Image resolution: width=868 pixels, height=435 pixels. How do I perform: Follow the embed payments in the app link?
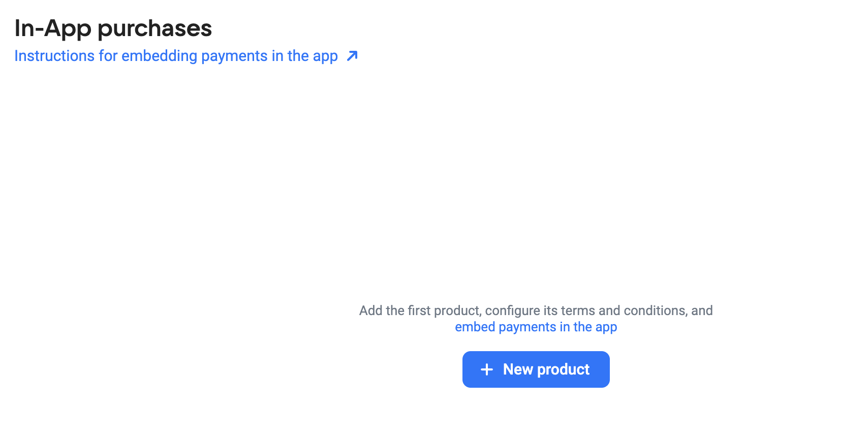coord(536,327)
